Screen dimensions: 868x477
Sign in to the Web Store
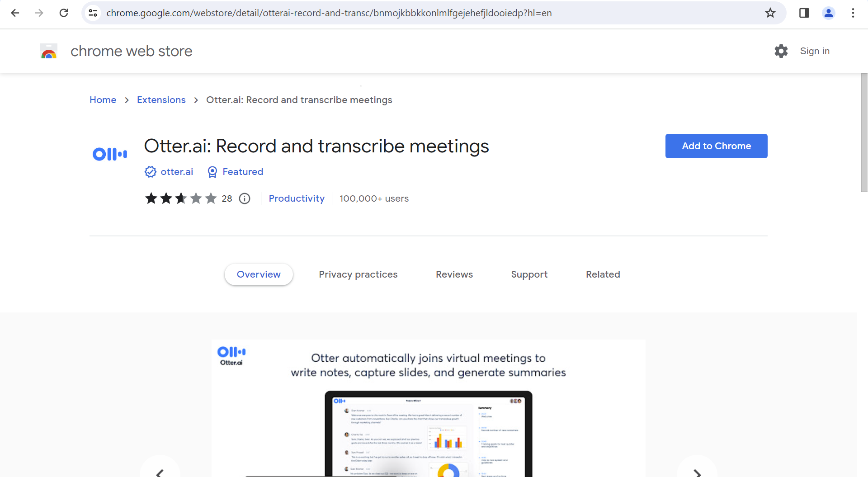click(x=815, y=51)
